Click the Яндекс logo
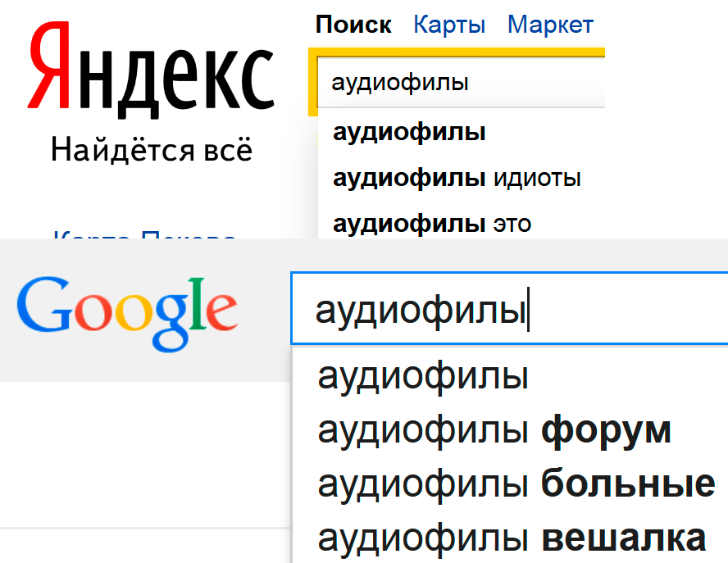This screenshot has width=728, height=563. (150, 73)
